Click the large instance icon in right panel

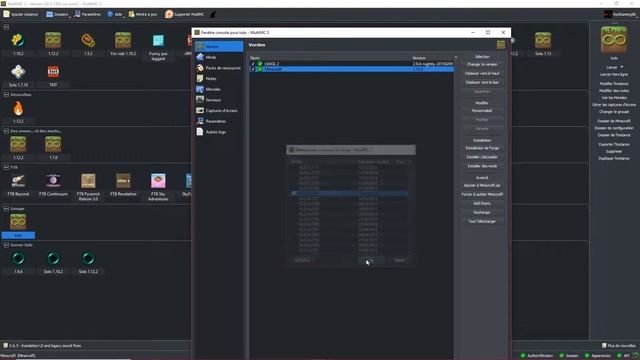point(613,40)
